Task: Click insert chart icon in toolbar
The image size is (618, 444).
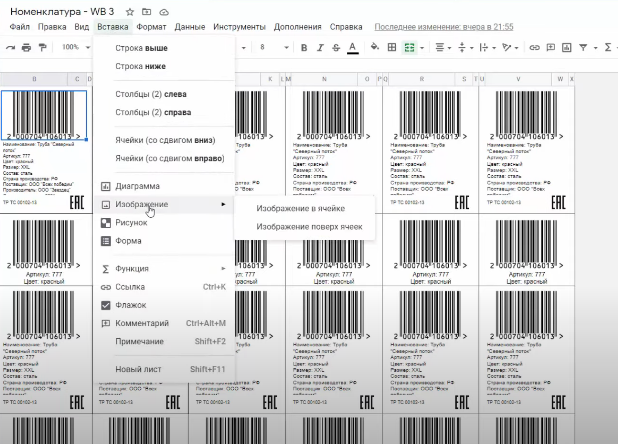Action: [x=566, y=48]
